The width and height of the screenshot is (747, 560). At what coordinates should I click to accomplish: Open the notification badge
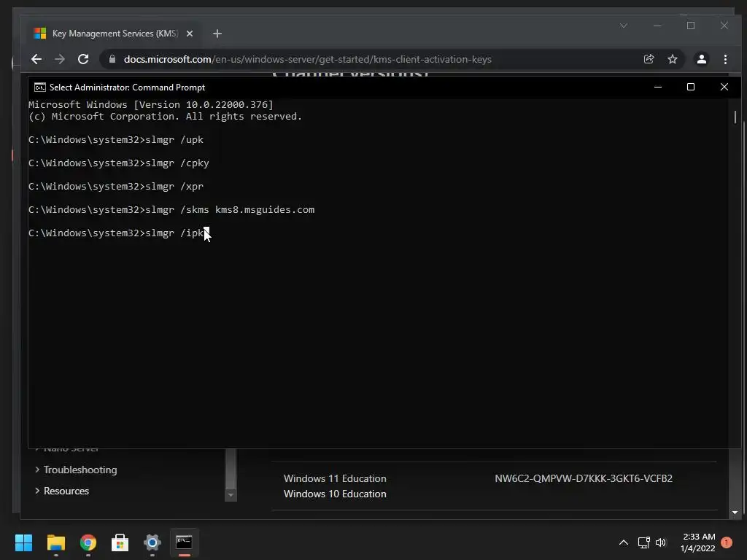727,542
